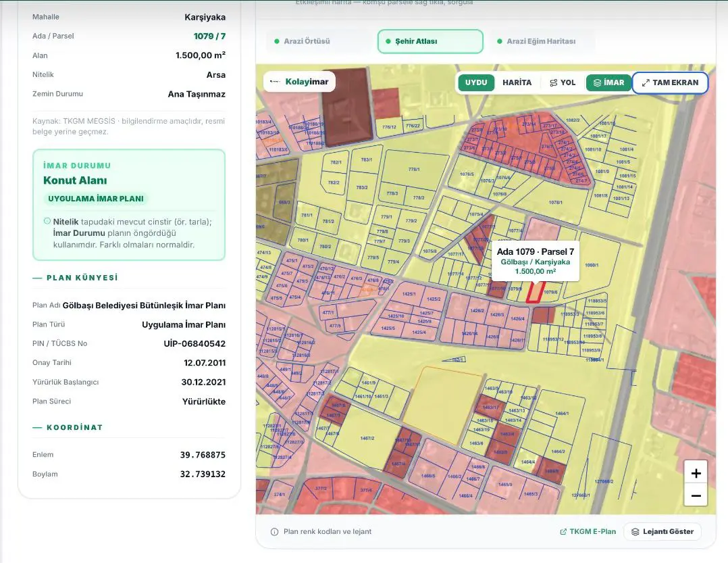The width and height of the screenshot is (728, 563).
Task: Click the Mahalle value Karşıyaka
Action: (x=205, y=17)
